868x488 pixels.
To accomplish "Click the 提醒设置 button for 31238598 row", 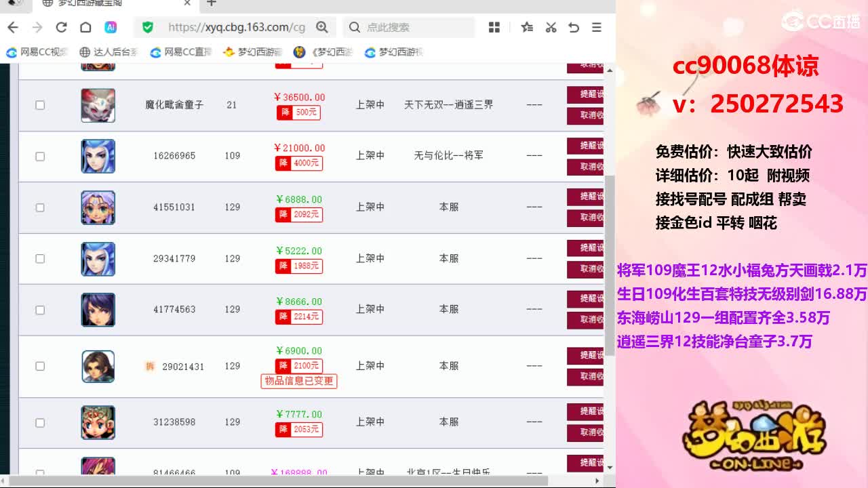I will coord(585,412).
